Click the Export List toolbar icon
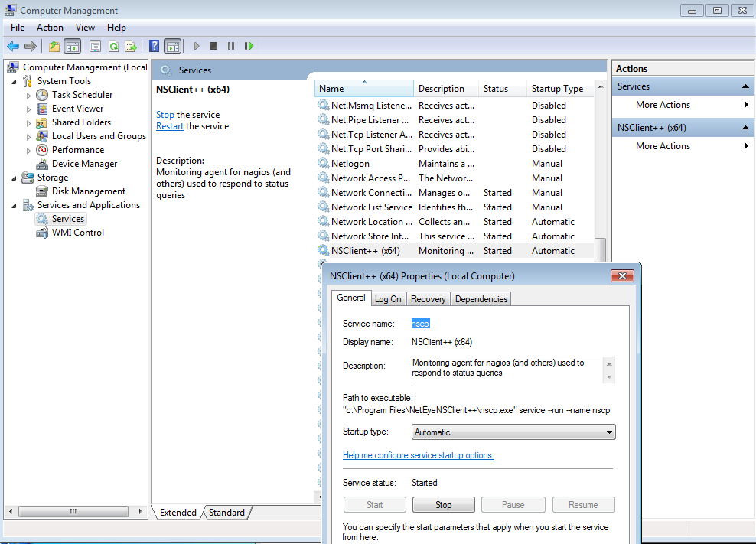This screenshot has width=756, height=544. click(131, 47)
